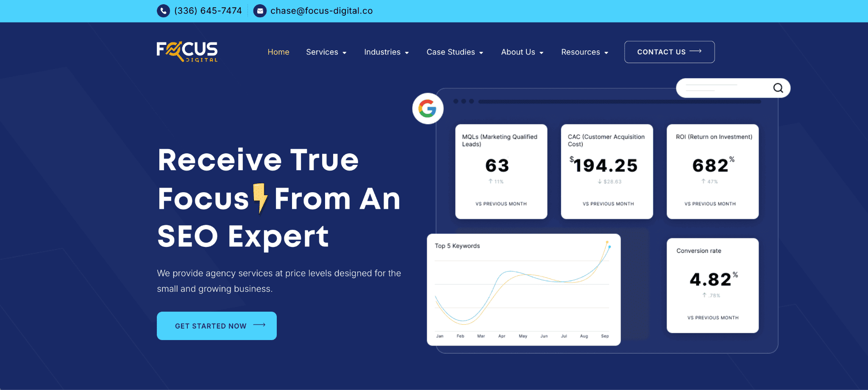Click the arrow inside Get Started Now button
This screenshot has height=390, width=868.
259,325
